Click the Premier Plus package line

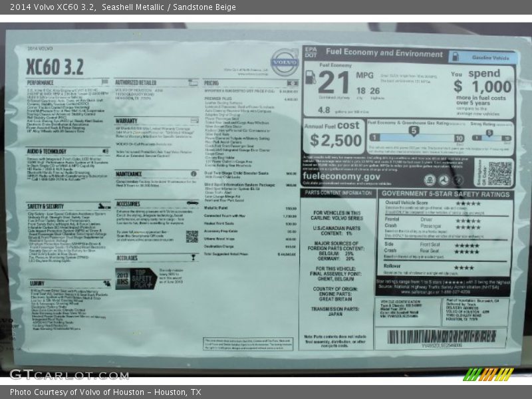pyautogui.click(x=251, y=98)
